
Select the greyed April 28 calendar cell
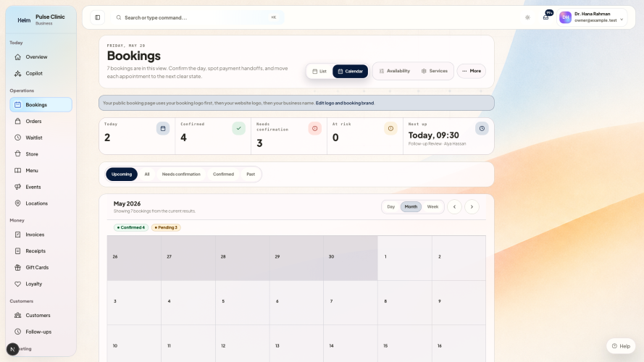coord(243,258)
